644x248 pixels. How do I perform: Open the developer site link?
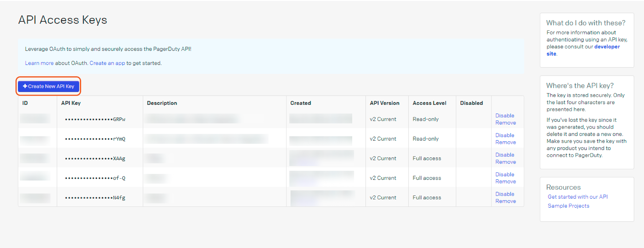tap(607, 47)
